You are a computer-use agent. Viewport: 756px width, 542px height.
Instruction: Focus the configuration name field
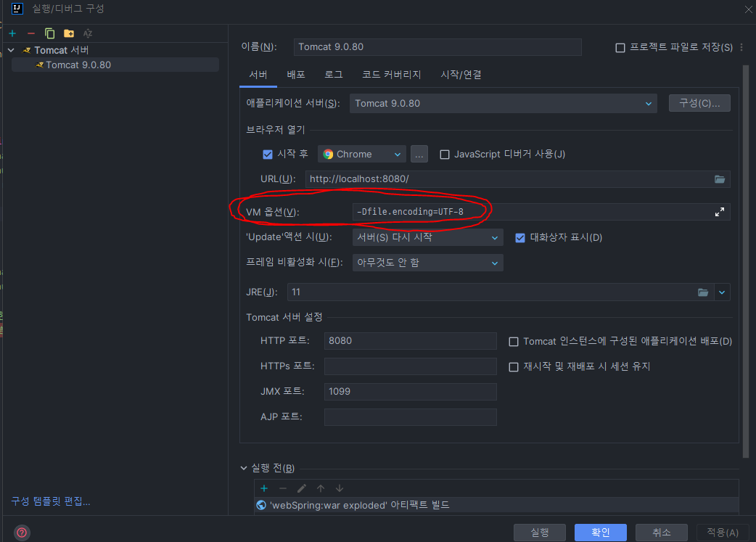point(437,47)
